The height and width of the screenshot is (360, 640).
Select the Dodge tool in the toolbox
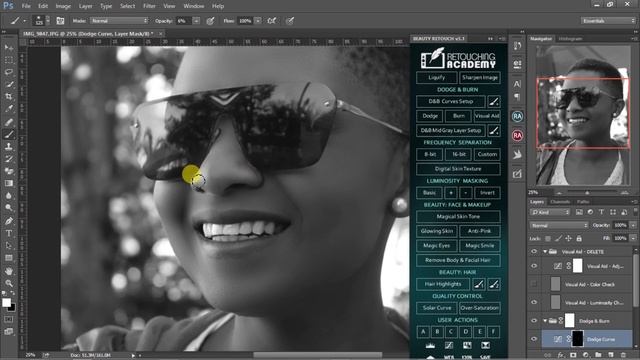pyautogui.click(x=9, y=208)
